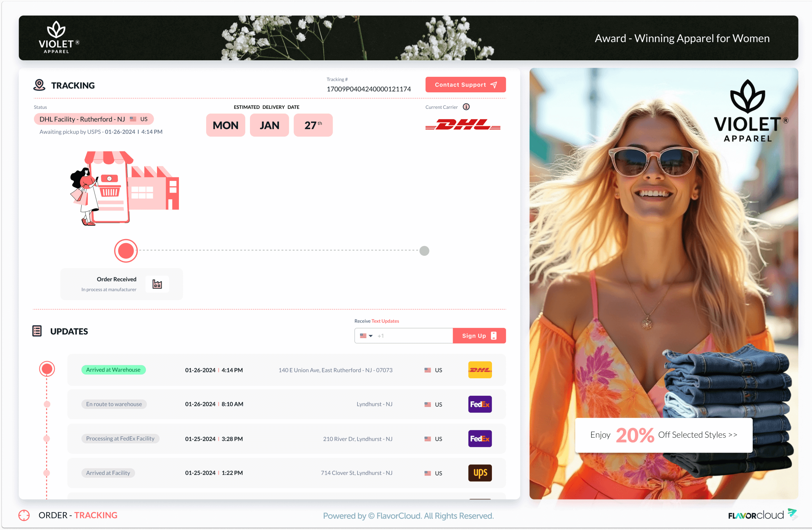The height and width of the screenshot is (530, 812).
Task: Open the country code dropdown in phone field
Action: pos(366,335)
